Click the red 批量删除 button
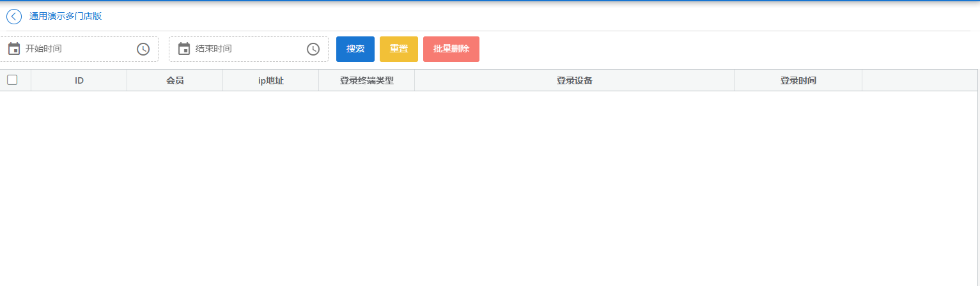Viewport: 980px width, 286px height. [451, 49]
